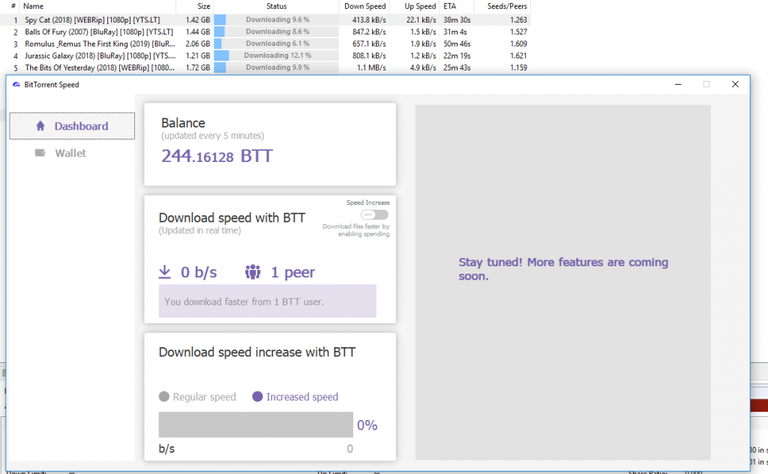Click the Increased speed purple legend dot
The image size is (768, 474).
coord(257,397)
